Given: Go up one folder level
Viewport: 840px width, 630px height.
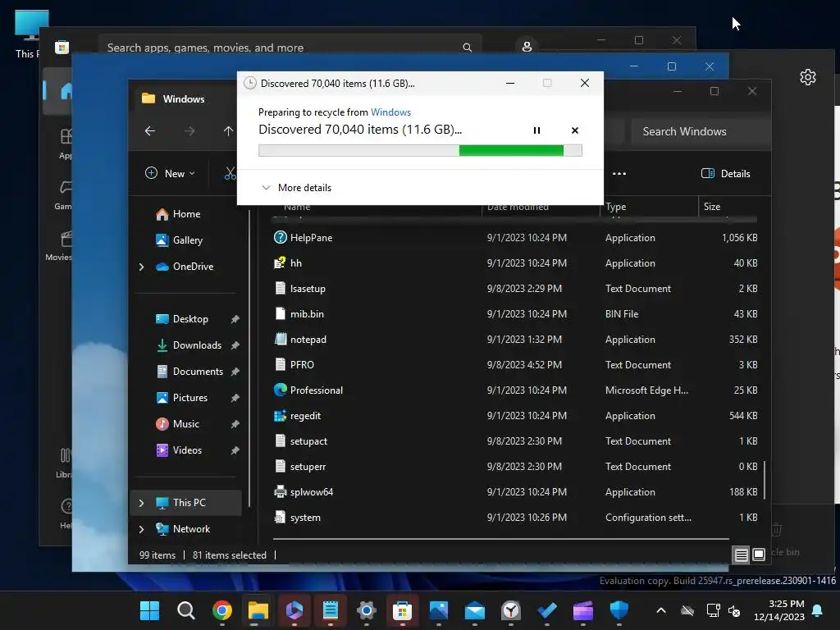Looking at the screenshot, I should tap(228, 130).
